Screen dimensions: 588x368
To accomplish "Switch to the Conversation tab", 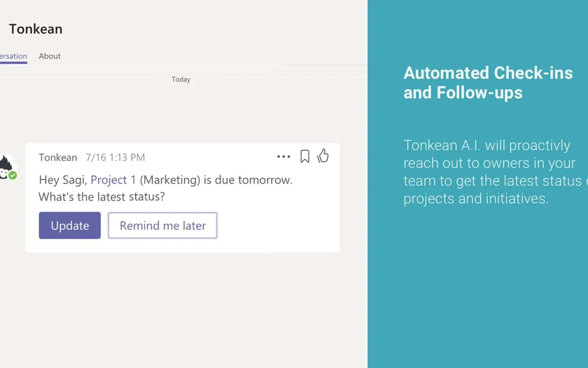I will click(x=14, y=56).
